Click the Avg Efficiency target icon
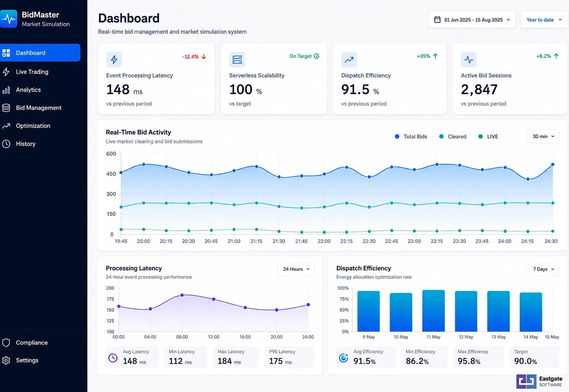Viewport: 569px width, 392px height. [344, 358]
